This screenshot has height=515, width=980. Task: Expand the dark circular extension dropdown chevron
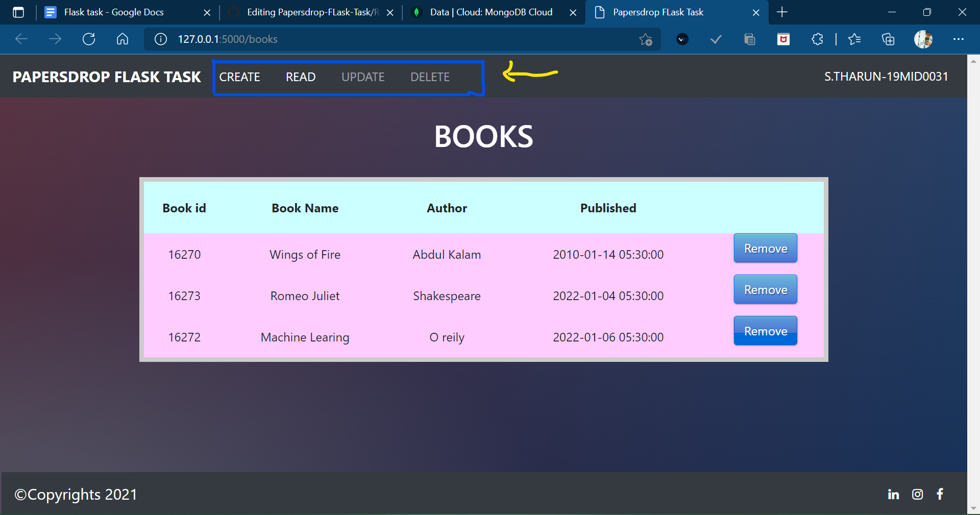click(x=682, y=39)
